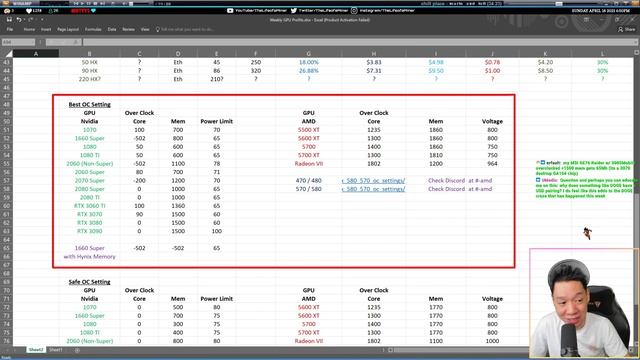This screenshot has width=640, height=360.
Task: Select the RTX 3060 Ti cell
Action: point(89,206)
